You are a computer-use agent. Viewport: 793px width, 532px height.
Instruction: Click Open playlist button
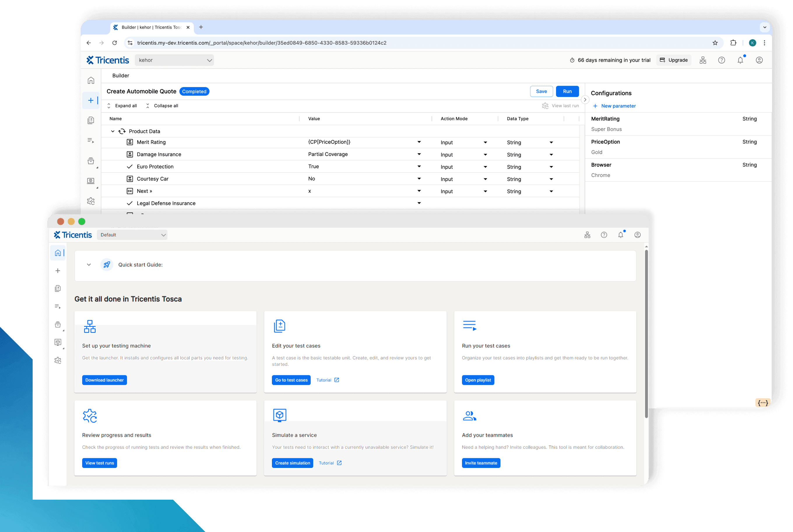tap(478, 380)
